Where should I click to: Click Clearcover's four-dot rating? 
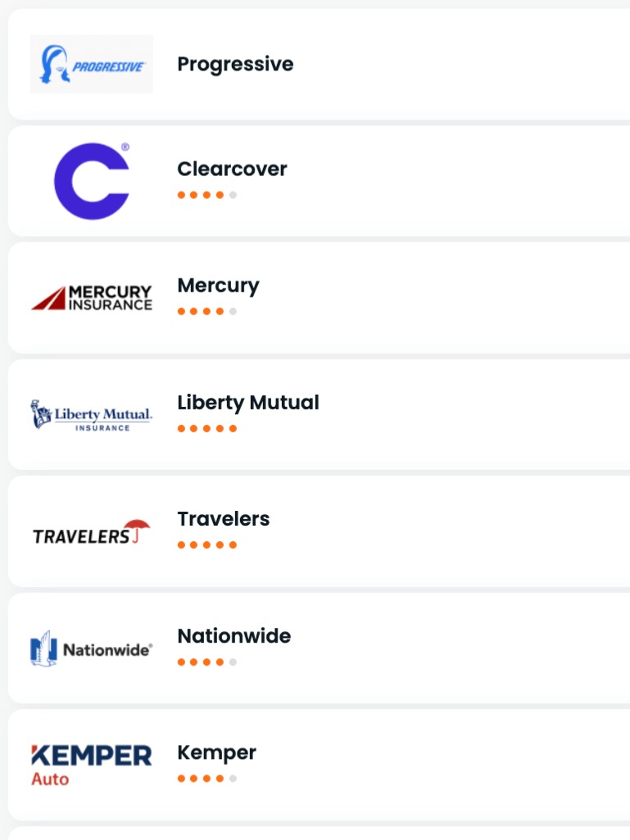click(x=207, y=195)
